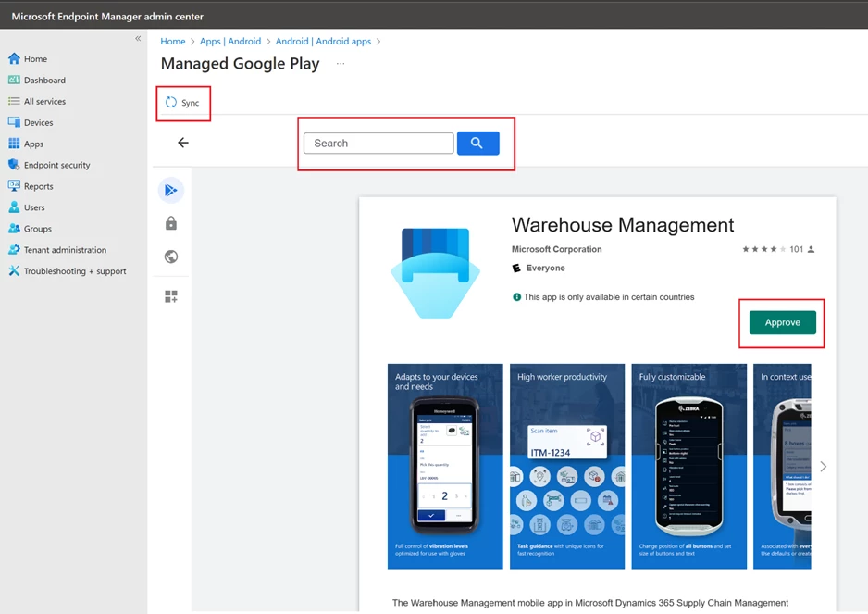Open the Fully customizable screenshot thumbnail
The width and height of the screenshot is (868, 614).
click(x=688, y=466)
